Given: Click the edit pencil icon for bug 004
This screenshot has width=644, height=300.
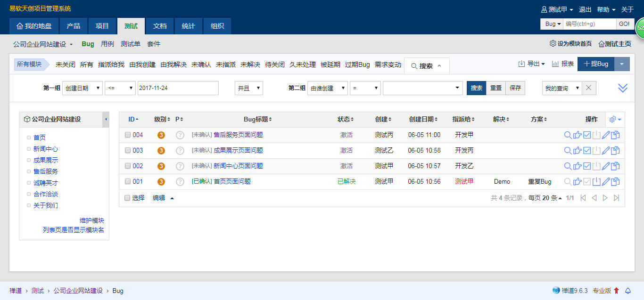Looking at the screenshot, I should 606,135.
